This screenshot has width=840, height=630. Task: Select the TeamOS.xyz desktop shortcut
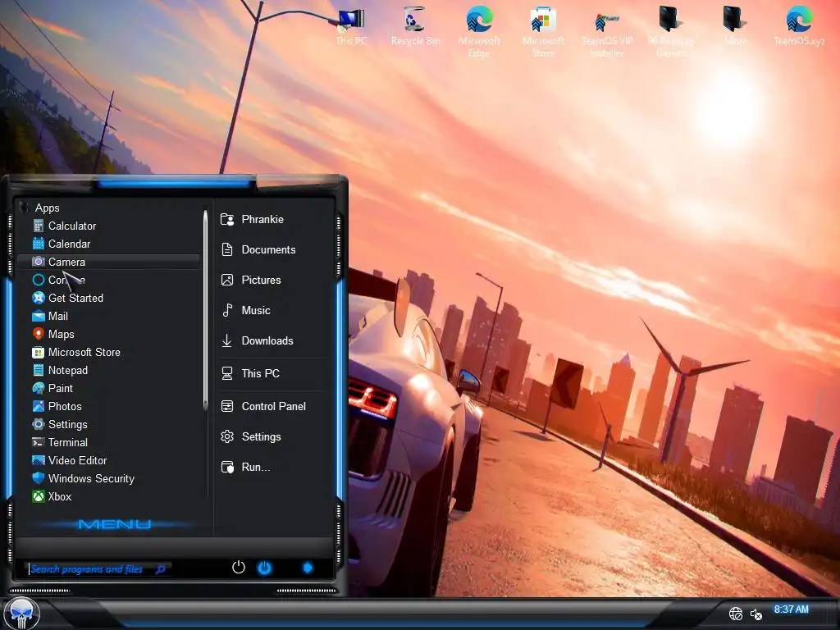pyautogui.click(x=799, y=25)
